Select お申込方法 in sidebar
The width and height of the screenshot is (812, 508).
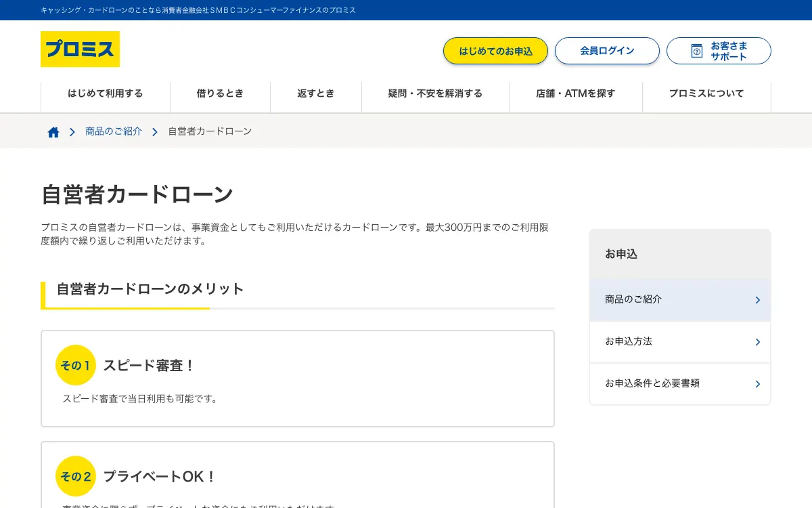pos(680,341)
